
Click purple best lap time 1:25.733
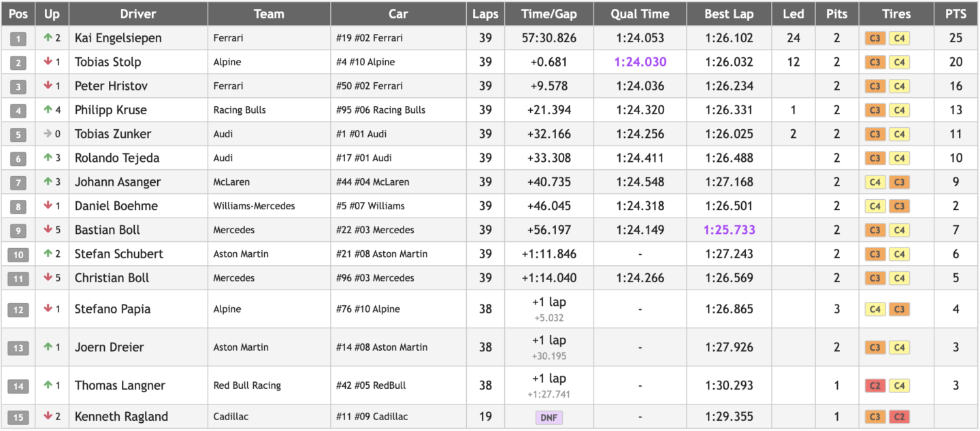(729, 230)
